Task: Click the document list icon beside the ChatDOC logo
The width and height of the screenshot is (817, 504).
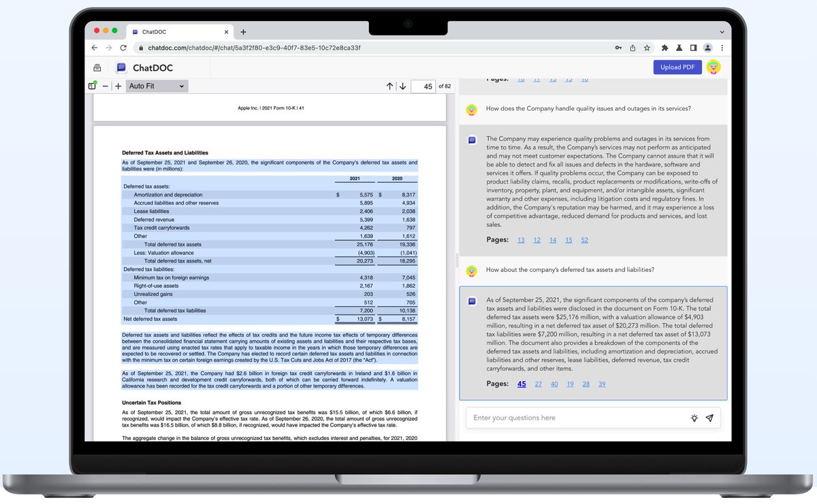Action: pyautogui.click(x=97, y=67)
